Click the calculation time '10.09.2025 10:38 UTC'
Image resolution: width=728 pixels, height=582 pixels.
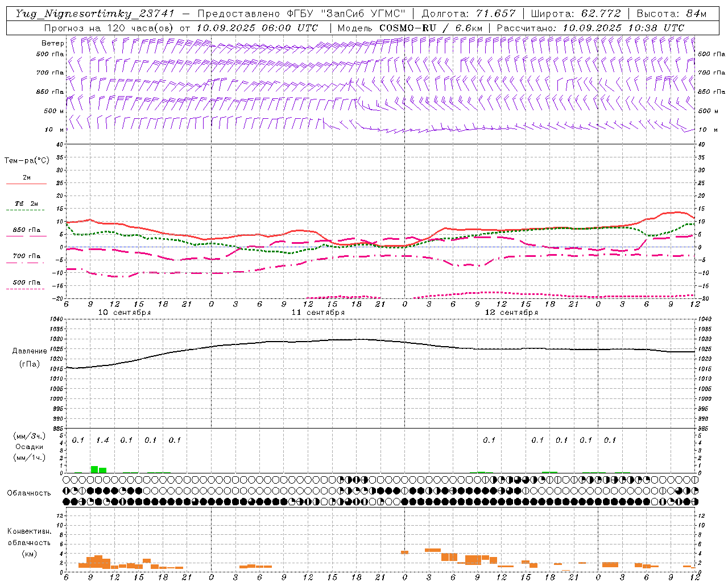(x=623, y=28)
